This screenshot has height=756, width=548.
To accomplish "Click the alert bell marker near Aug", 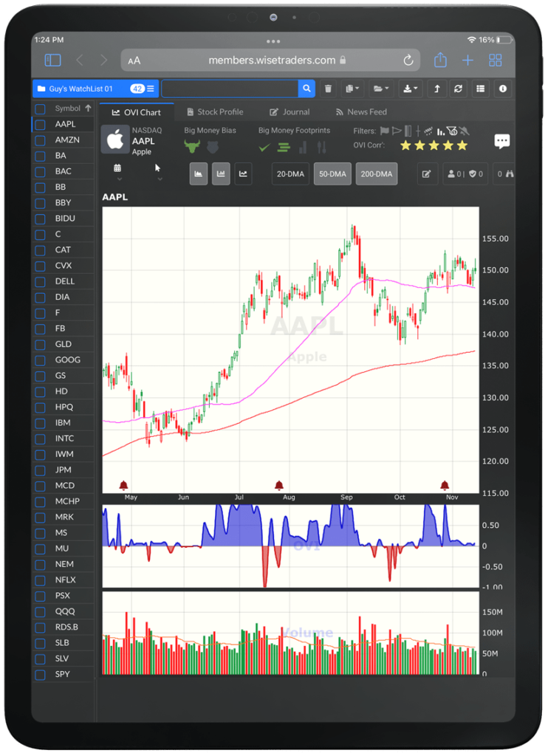I will (279, 485).
